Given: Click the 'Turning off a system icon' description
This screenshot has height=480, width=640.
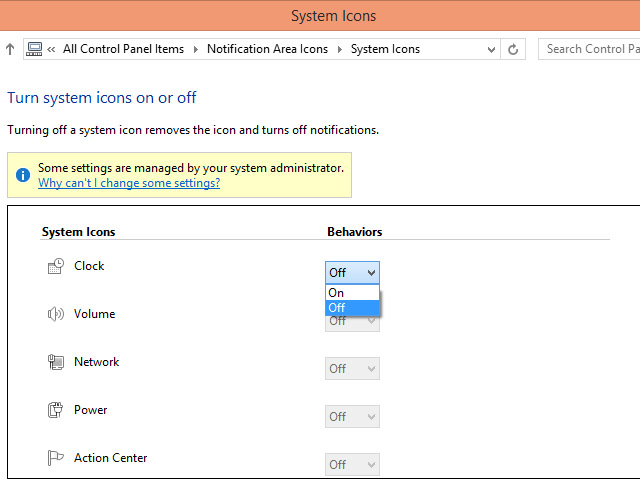Looking at the screenshot, I should coord(193,130).
